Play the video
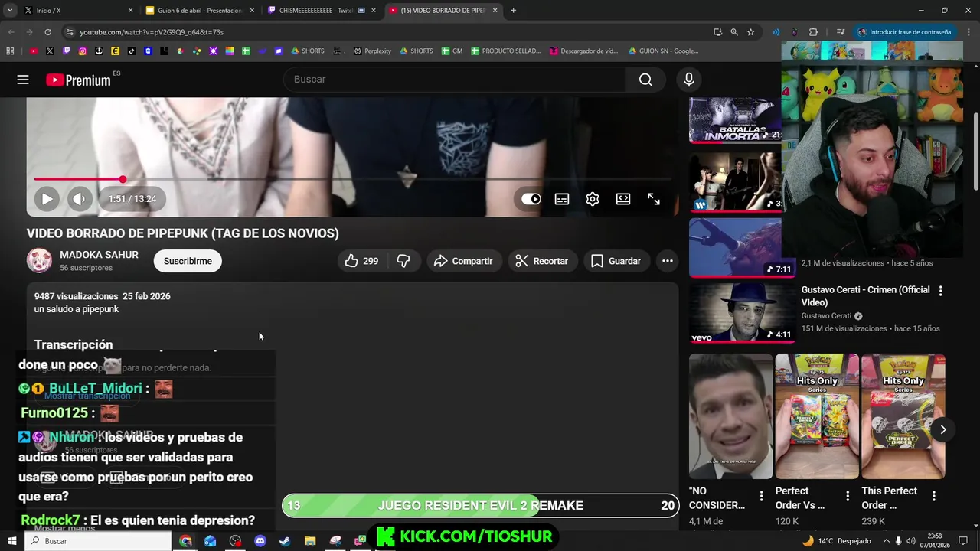Screen dimensions: 980x551 tap(47, 199)
